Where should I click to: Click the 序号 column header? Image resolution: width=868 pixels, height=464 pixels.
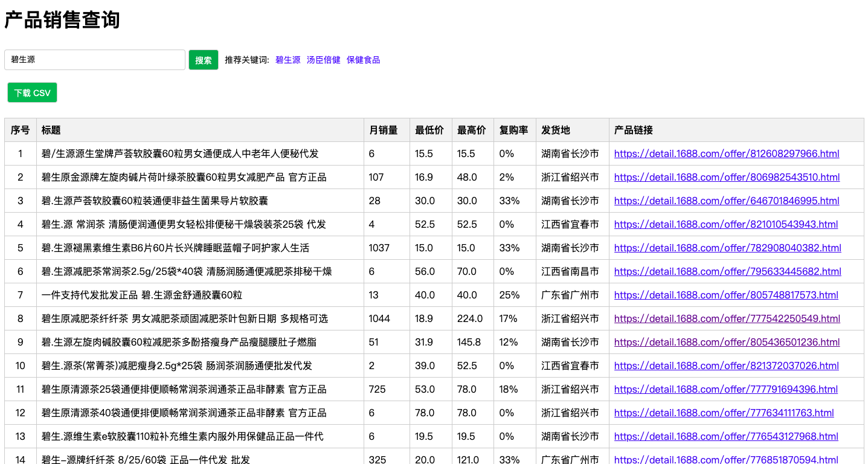[21, 130]
